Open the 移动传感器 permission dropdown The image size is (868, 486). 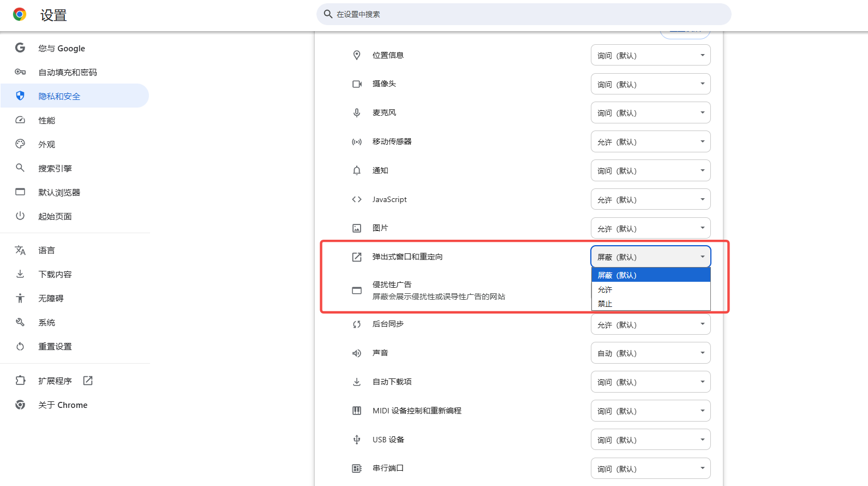(x=651, y=141)
